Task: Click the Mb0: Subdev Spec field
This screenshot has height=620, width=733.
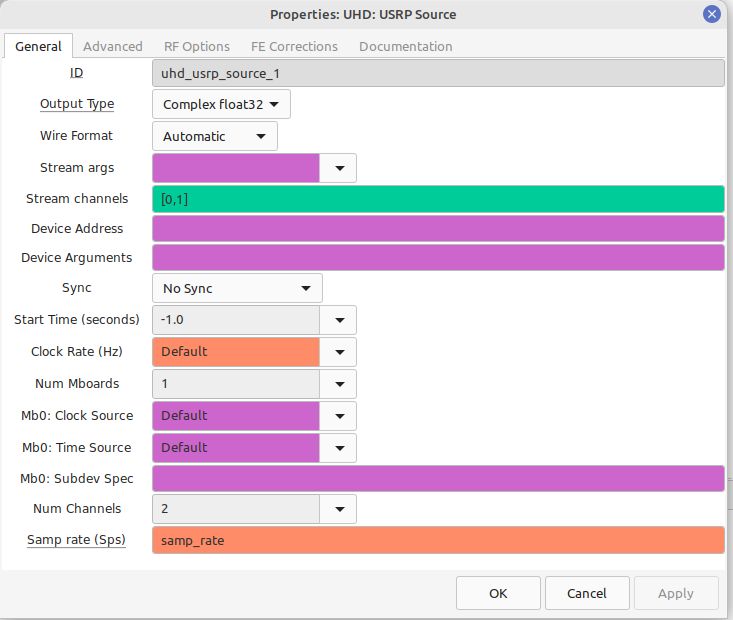Action: [438, 478]
